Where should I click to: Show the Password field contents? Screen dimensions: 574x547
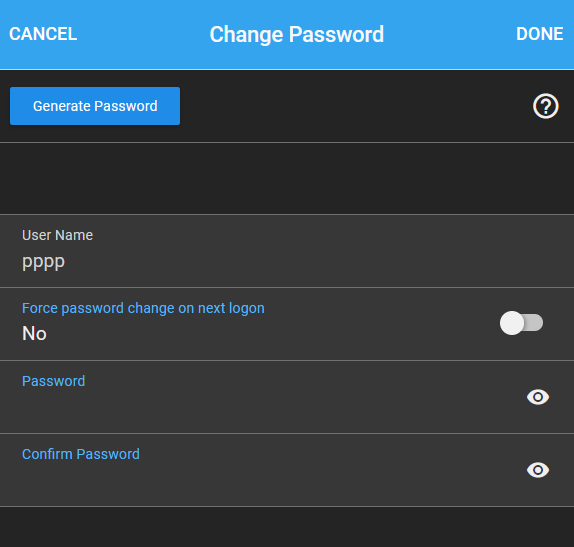point(538,397)
